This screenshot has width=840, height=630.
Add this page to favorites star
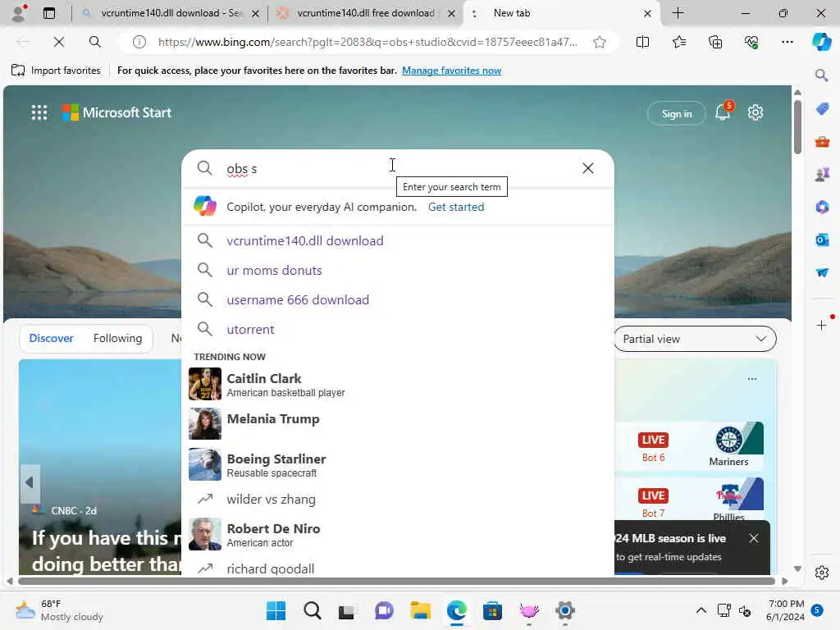tap(600, 42)
